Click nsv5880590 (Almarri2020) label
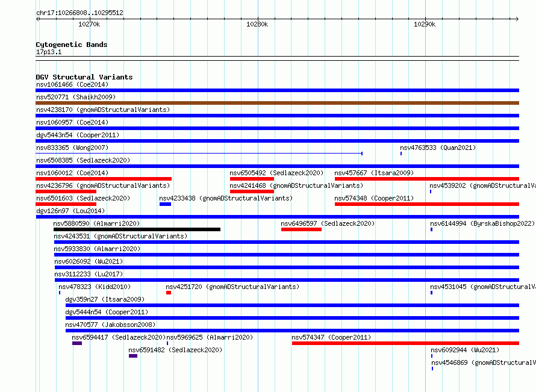 96,223
